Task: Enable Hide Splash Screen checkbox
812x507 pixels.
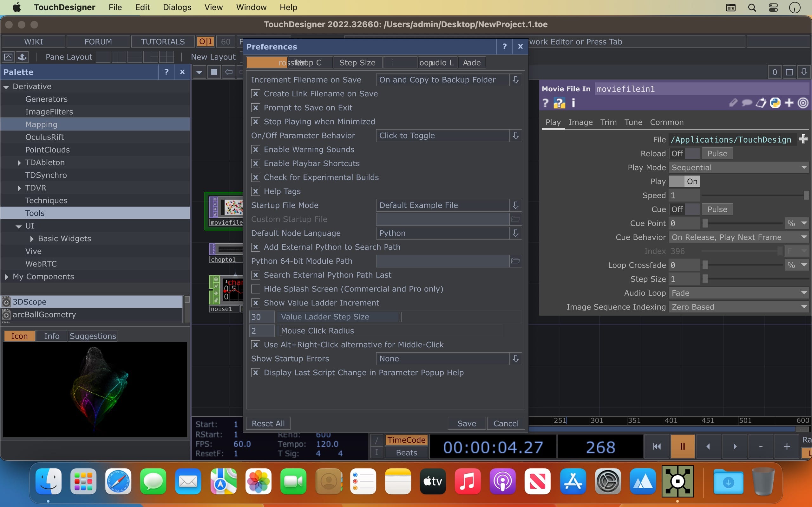Action: 256,289
